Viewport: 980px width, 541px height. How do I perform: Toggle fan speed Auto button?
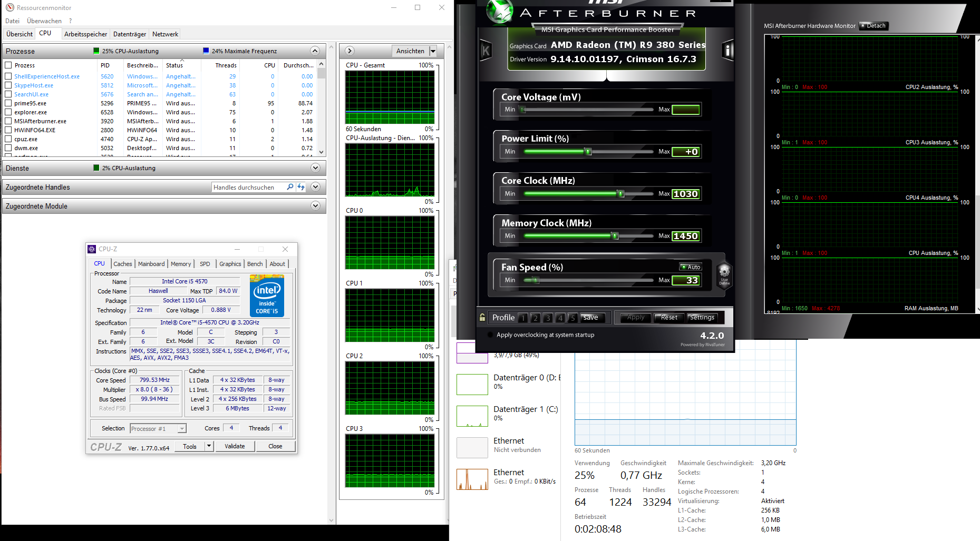pos(691,267)
